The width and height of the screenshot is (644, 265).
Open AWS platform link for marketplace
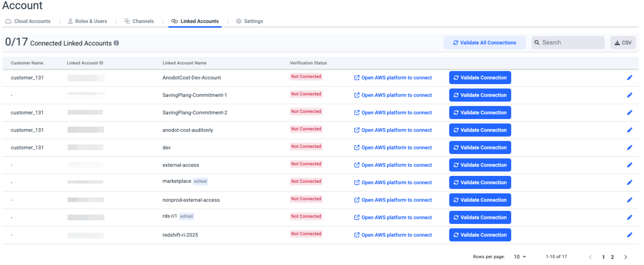(393, 182)
